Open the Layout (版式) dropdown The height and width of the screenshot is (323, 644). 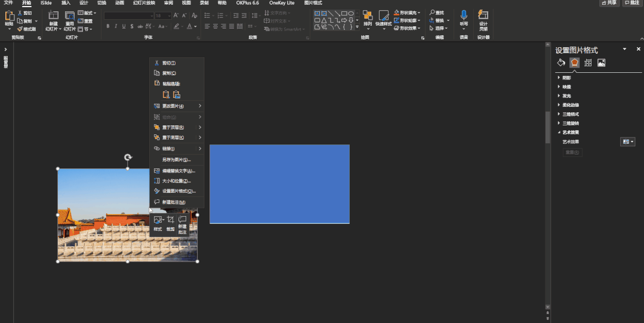coord(87,13)
